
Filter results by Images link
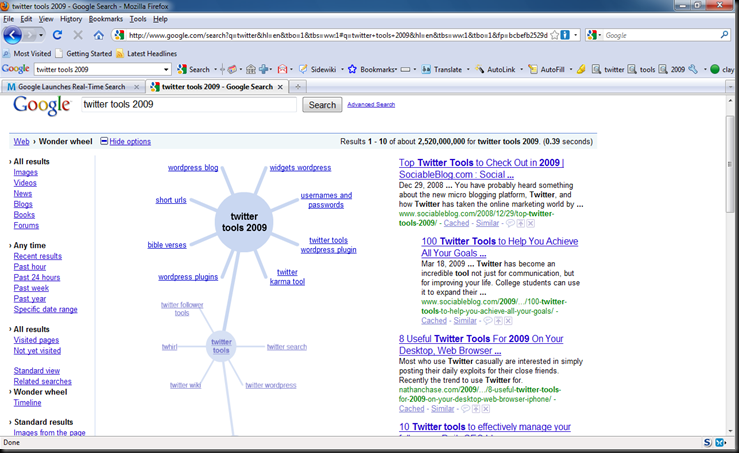click(x=25, y=173)
